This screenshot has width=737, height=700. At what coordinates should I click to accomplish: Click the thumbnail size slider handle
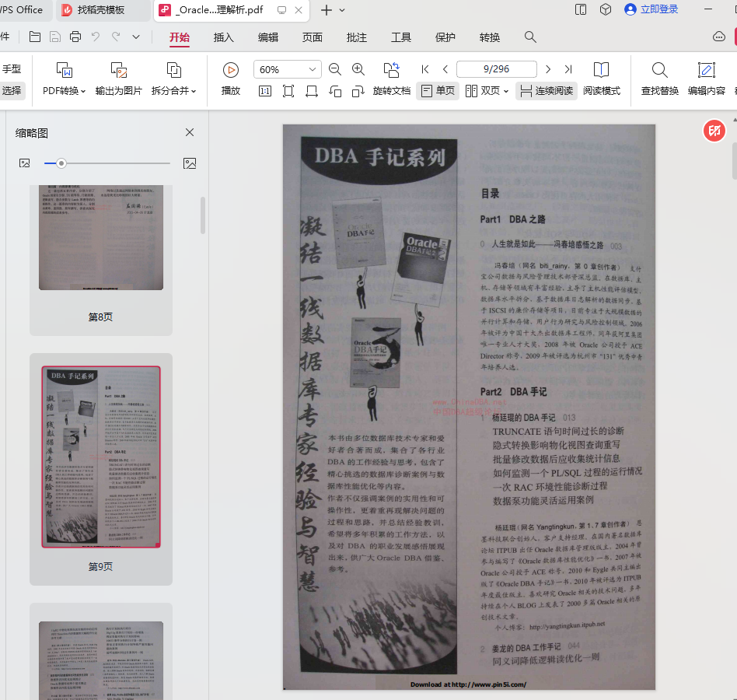coord(61,163)
